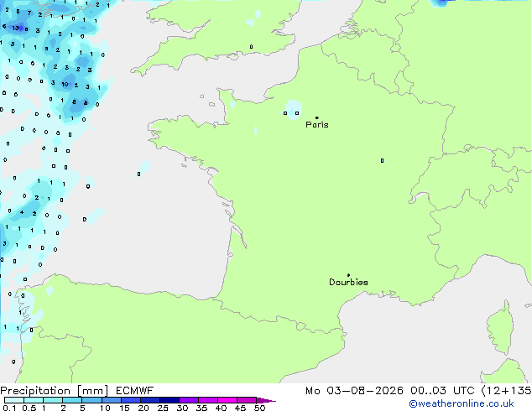Pick the 40–45 mm magenta legend swatch
532x411 pixels.
tap(227, 400)
